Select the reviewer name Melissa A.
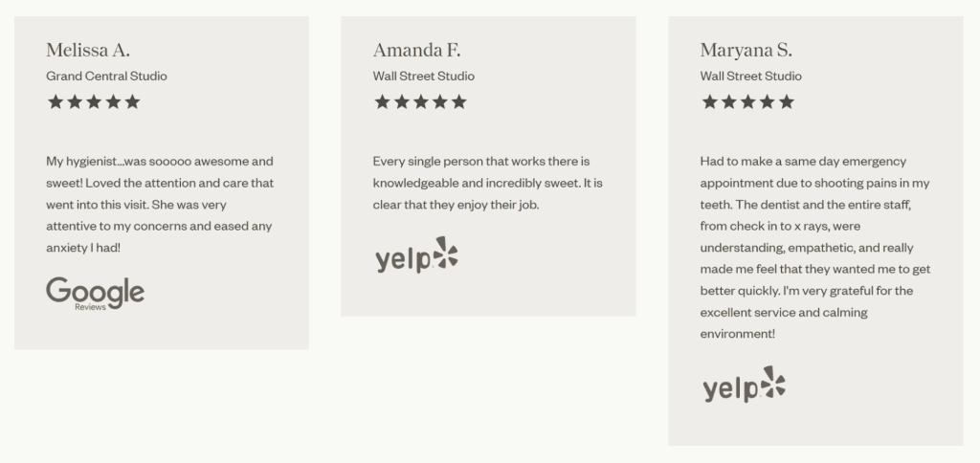 (88, 50)
